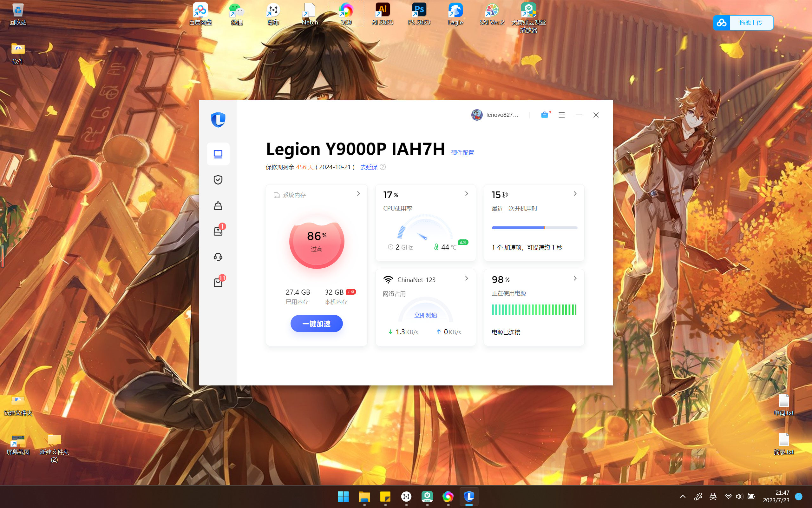Open the shopping bag sidebar icon with badge 11
Screen dimensions: 812x508
point(218,282)
